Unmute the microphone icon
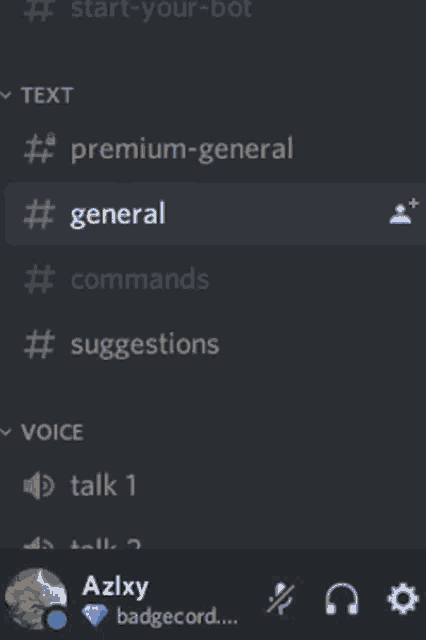Image resolution: width=426 pixels, height=640 pixels. click(x=281, y=598)
